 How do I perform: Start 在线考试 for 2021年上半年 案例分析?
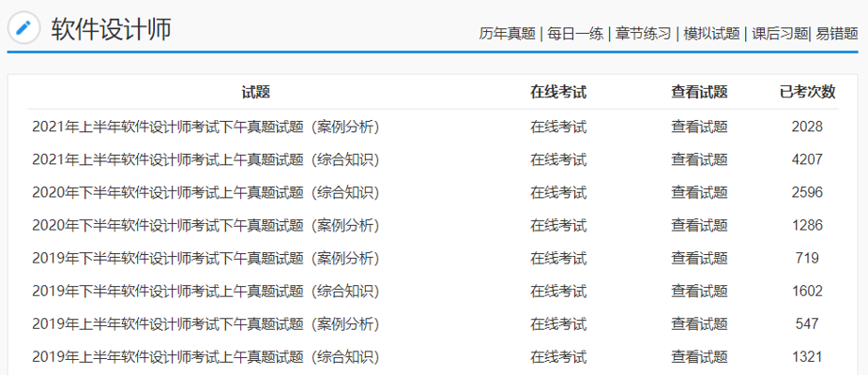point(558,127)
